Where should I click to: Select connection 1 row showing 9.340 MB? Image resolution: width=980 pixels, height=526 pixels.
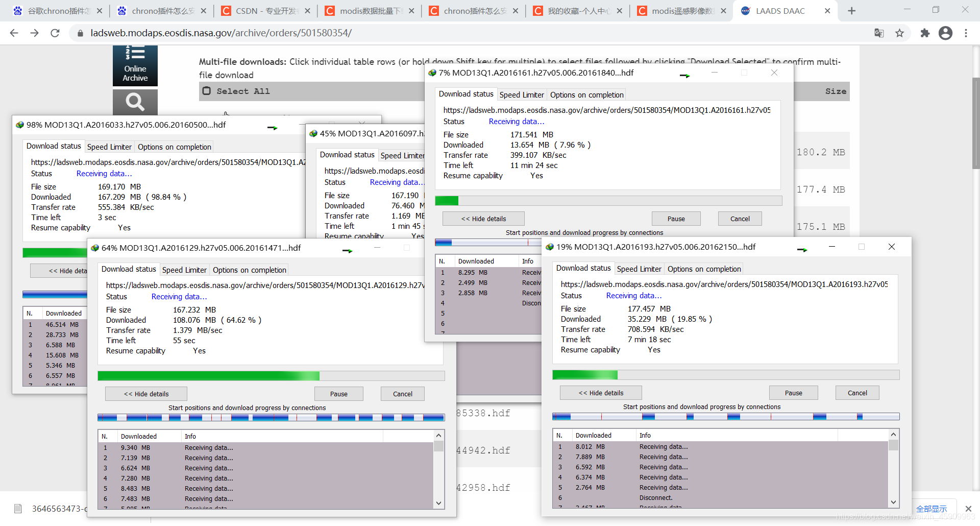(265, 447)
